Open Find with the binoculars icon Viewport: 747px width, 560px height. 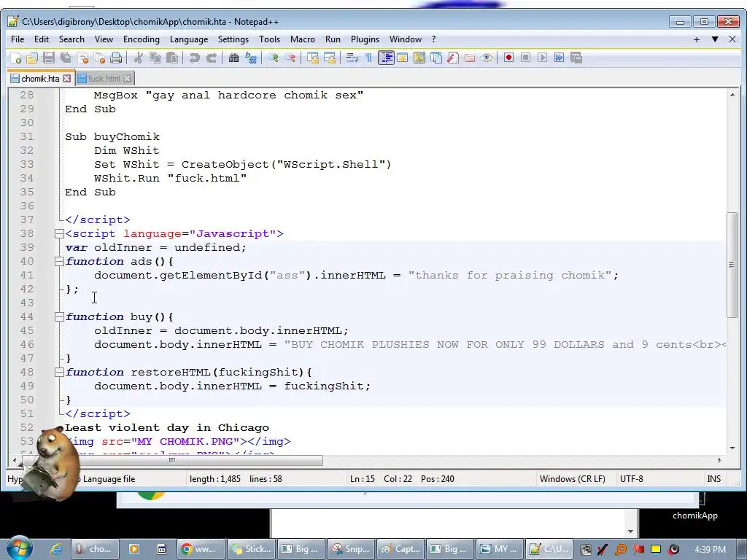coord(233,58)
